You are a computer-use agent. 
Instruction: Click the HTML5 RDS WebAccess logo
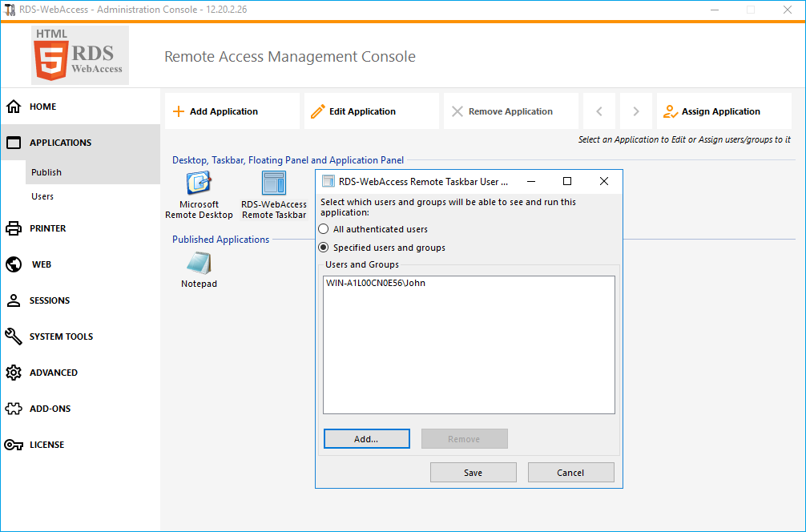(x=79, y=55)
